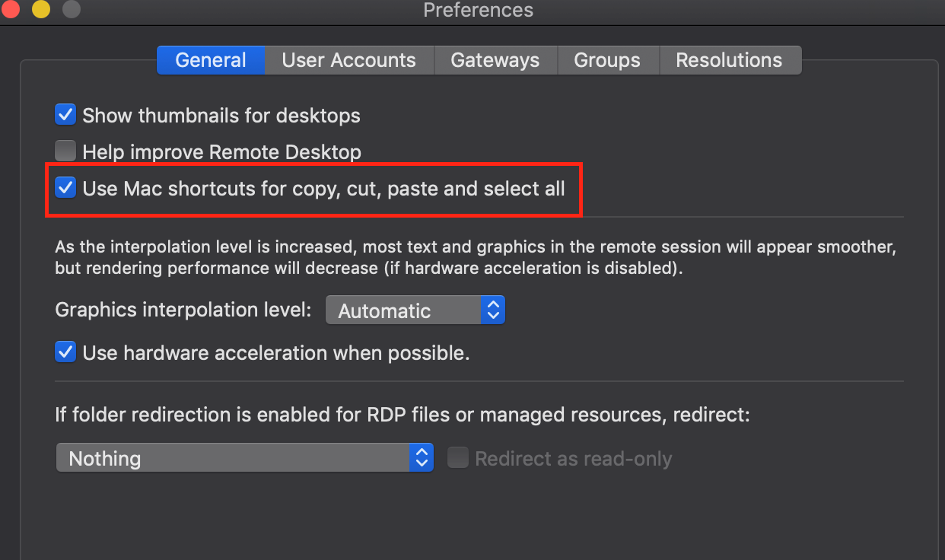Close the Preferences window with red button
945x560 pixels.
10,9
